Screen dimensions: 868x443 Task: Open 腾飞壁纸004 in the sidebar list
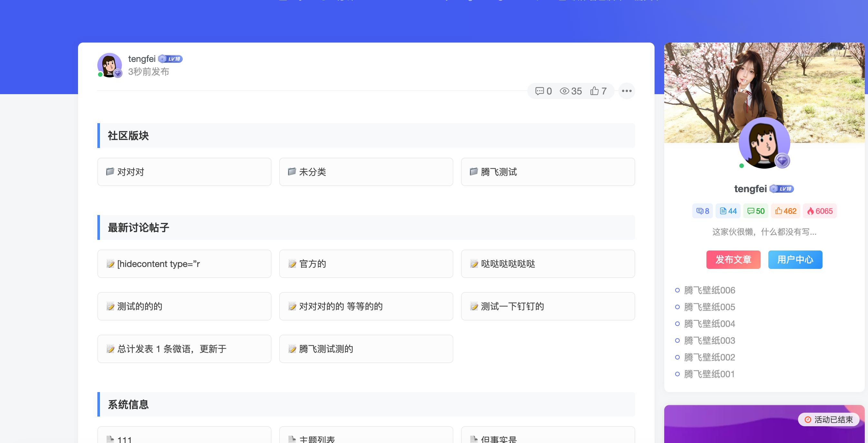[x=709, y=324]
